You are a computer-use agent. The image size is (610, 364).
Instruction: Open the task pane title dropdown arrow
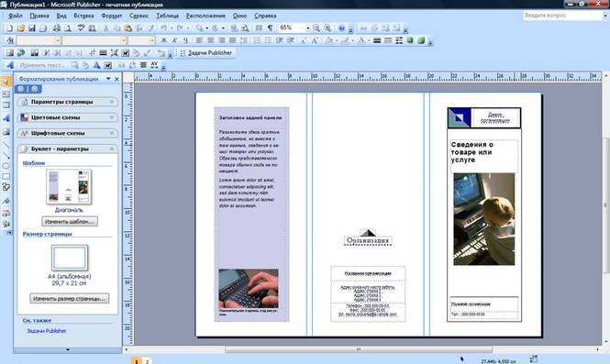(x=108, y=79)
